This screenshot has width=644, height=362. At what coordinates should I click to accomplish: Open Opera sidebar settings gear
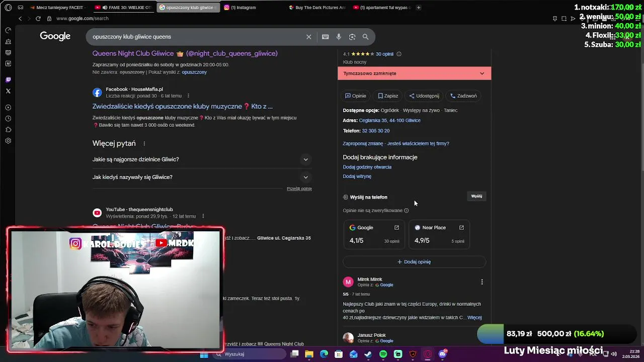[x=8, y=141]
